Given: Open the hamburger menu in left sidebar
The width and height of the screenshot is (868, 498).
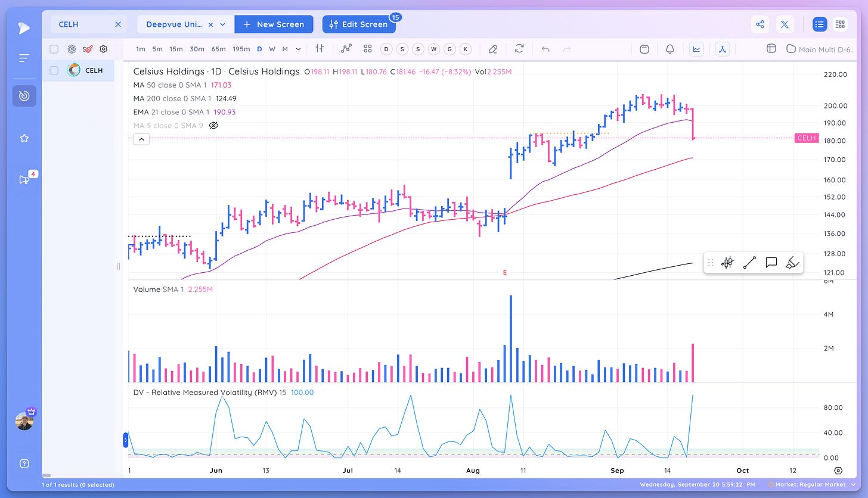Looking at the screenshot, I should 24,58.
